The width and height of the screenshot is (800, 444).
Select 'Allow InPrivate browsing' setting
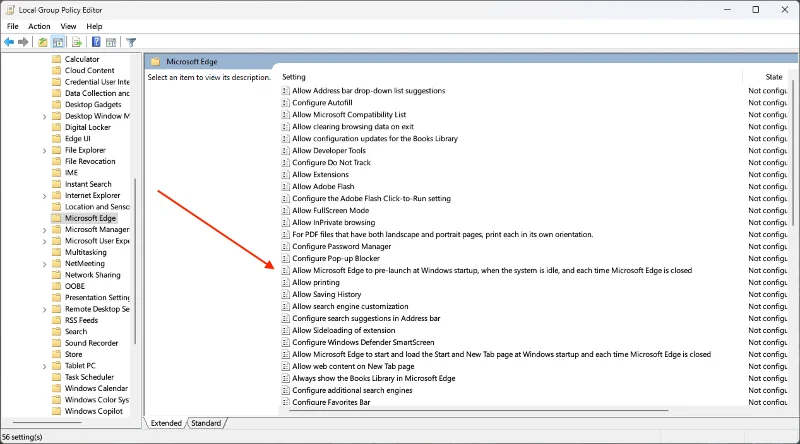tap(333, 223)
